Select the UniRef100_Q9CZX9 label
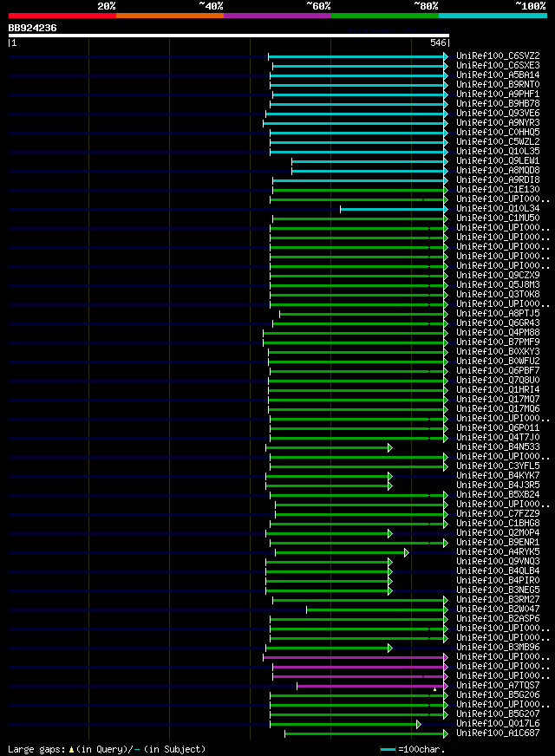555x756 pixels. tap(498, 276)
